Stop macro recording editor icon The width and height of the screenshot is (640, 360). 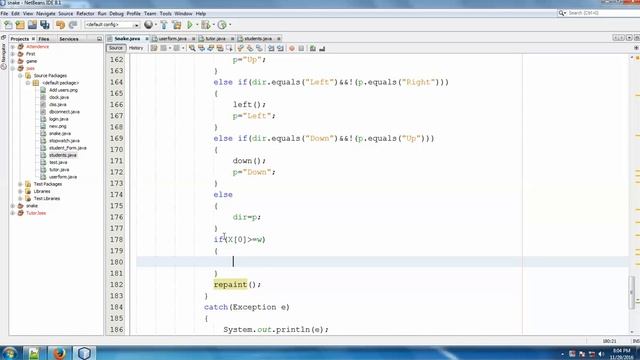click(x=301, y=48)
